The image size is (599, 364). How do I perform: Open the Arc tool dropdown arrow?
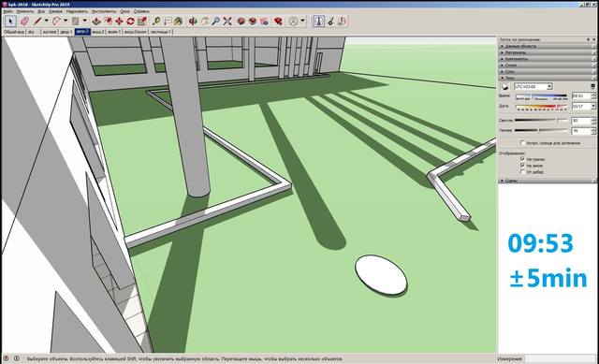pyautogui.click(x=66, y=21)
